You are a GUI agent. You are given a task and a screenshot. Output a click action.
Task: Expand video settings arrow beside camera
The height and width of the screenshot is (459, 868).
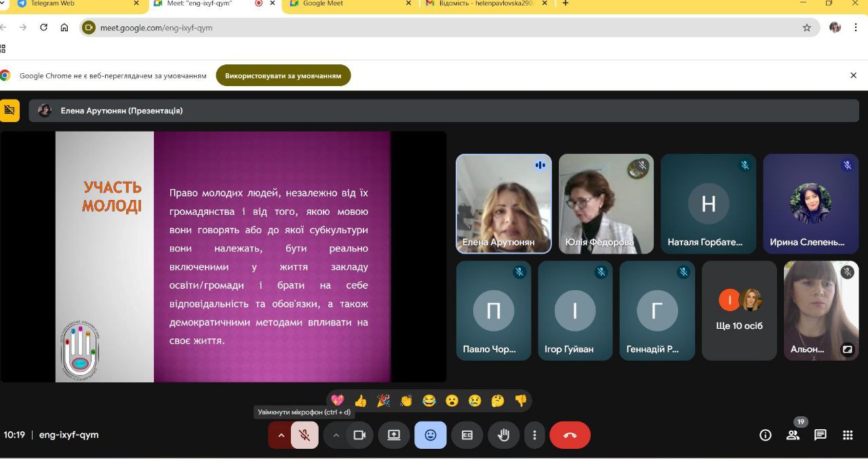click(x=336, y=435)
